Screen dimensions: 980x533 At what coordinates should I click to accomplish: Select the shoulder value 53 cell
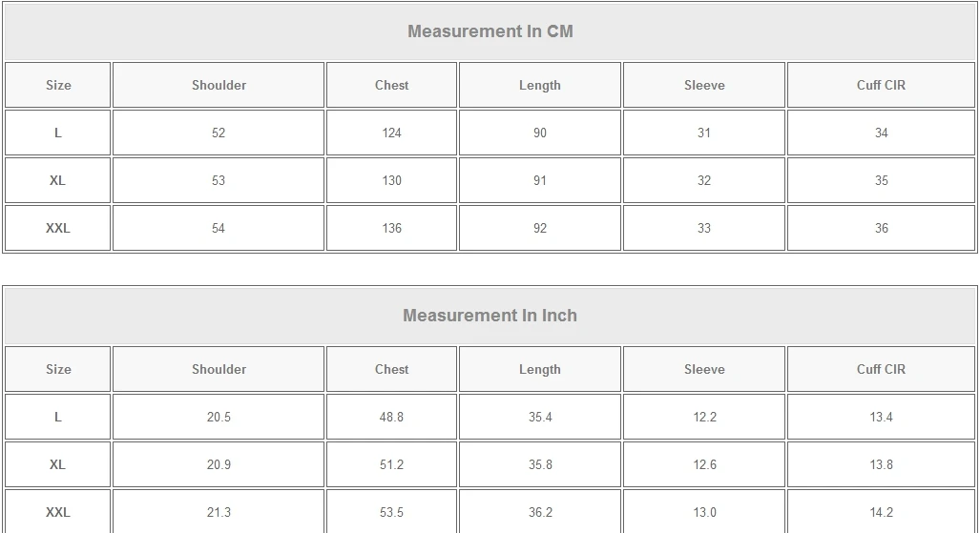[219, 180]
